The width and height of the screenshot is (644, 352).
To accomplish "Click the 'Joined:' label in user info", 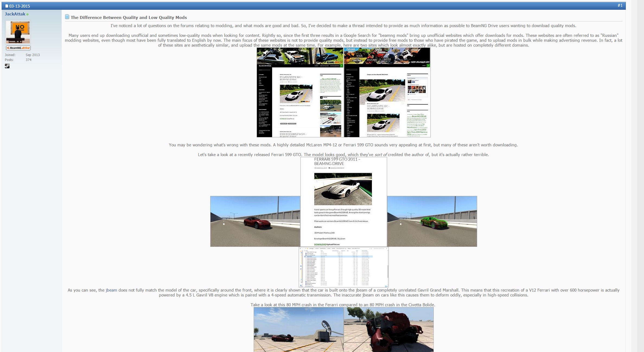I will (x=10, y=55).
